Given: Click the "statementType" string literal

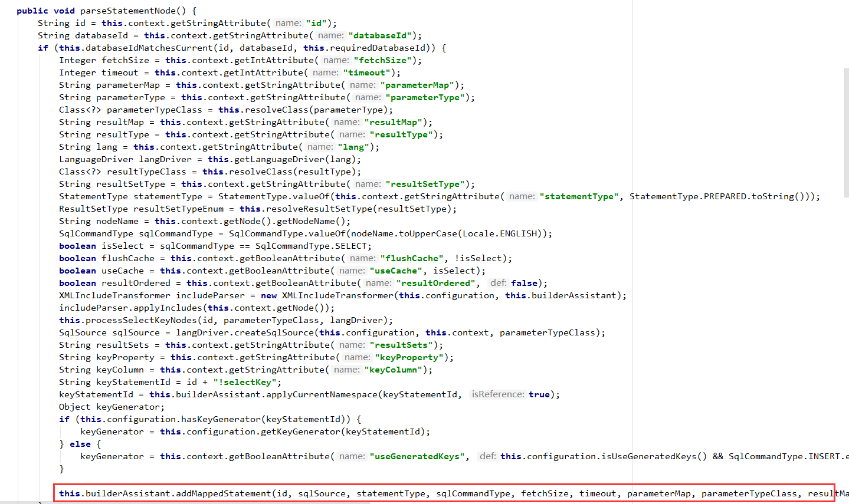Looking at the screenshot, I should click(579, 196).
